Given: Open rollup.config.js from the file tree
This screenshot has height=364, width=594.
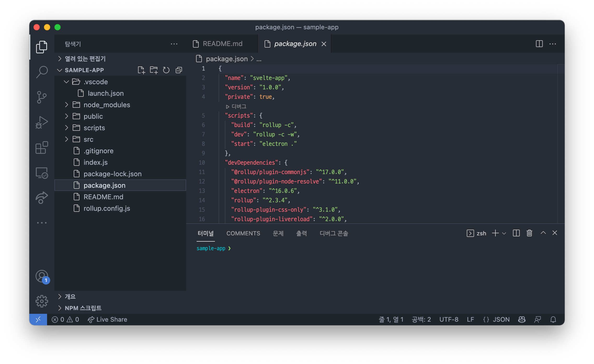Looking at the screenshot, I should [107, 208].
